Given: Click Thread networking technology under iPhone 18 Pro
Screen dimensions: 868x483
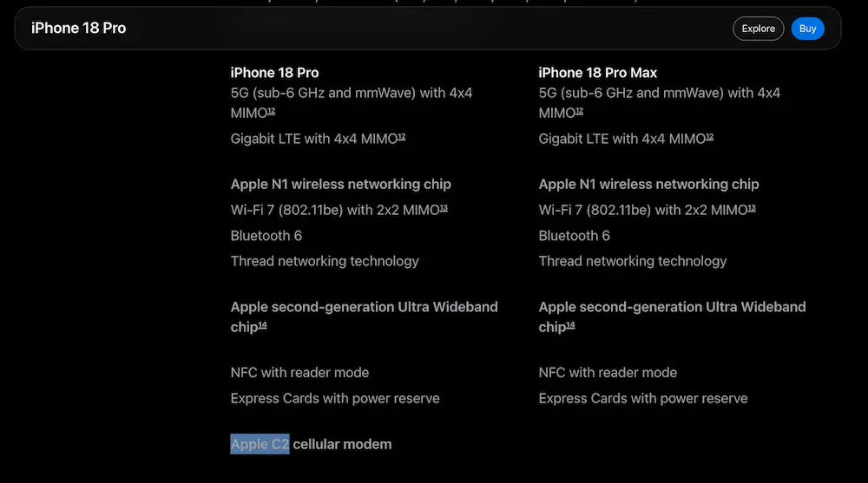Looking at the screenshot, I should click(x=325, y=261).
